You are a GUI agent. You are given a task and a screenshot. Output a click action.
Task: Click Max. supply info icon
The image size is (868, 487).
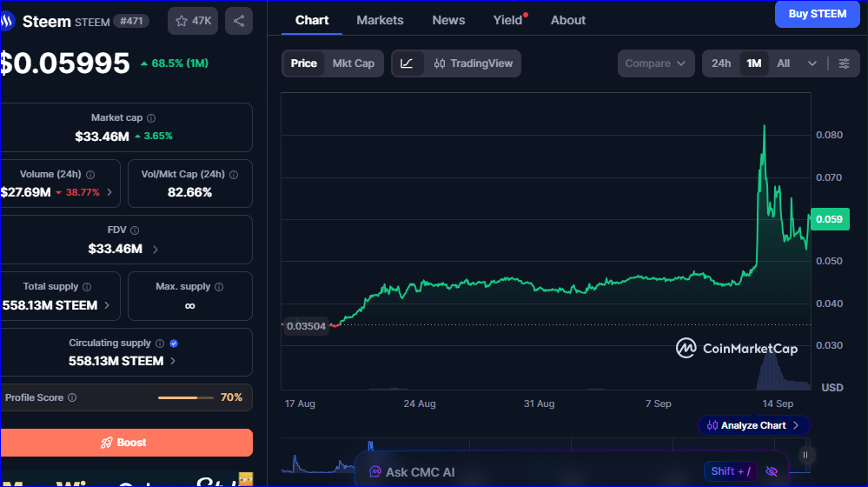tap(219, 287)
